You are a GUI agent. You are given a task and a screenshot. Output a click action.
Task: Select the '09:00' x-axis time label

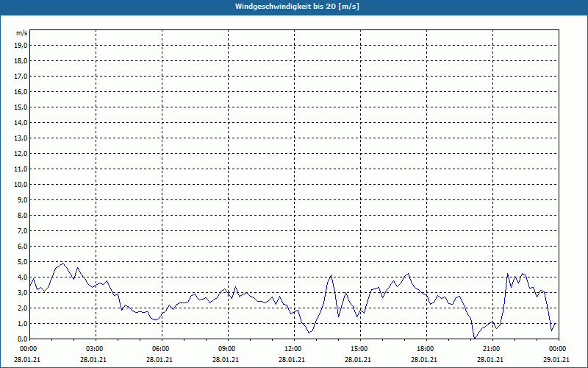(226, 349)
